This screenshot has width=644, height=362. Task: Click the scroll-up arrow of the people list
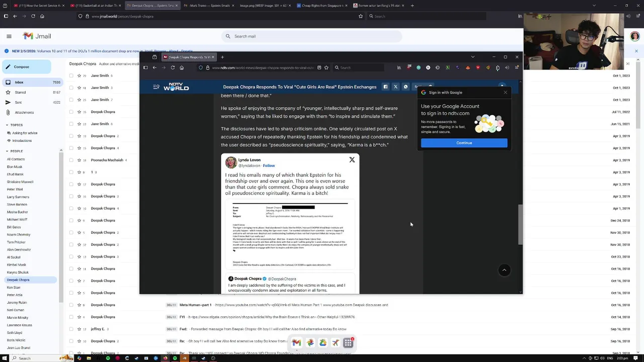[61, 150]
